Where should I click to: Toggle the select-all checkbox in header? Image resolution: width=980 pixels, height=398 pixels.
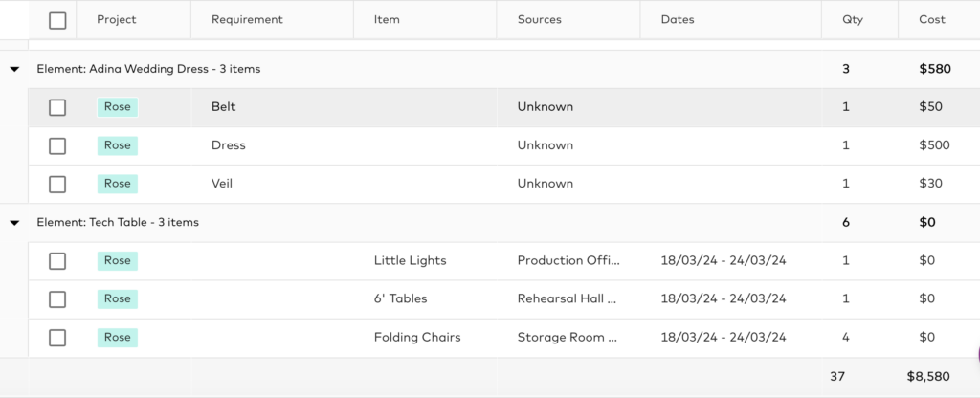tap(57, 20)
